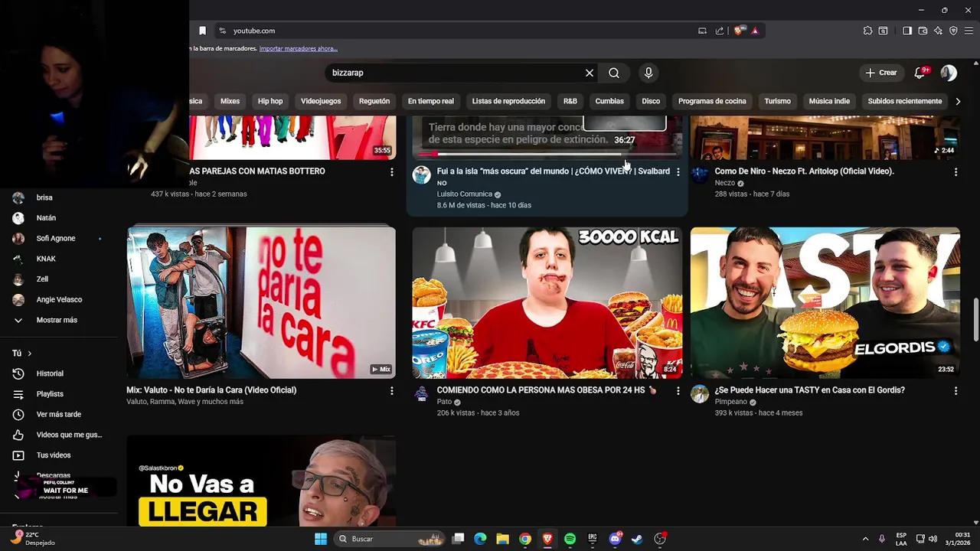The image size is (980, 551).
Task: Open the account avatar menu
Action: 949,73
